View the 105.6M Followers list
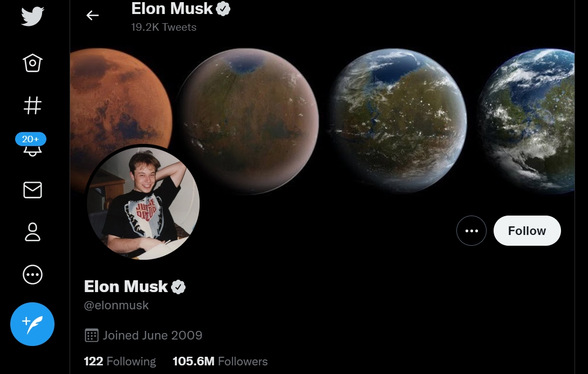The height and width of the screenshot is (374, 588). pos(220,361)
